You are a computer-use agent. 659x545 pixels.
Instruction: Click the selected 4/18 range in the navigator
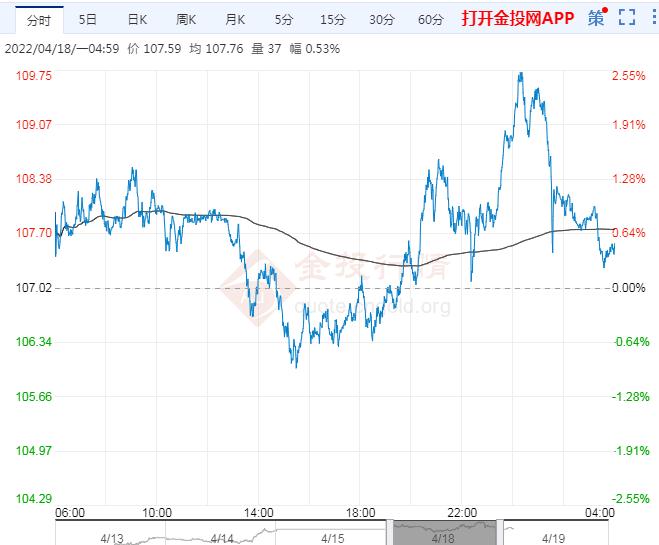pos(445,532)
